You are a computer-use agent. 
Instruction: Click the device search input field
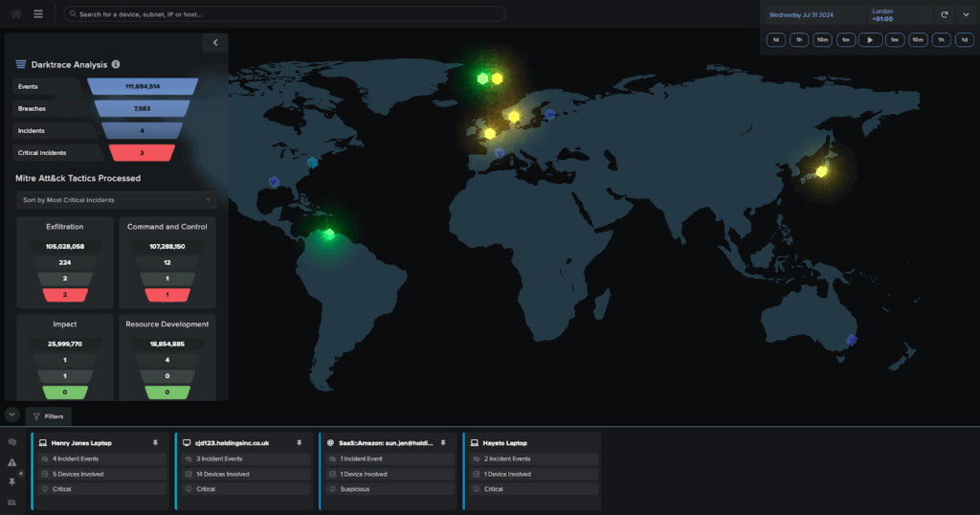coord(285,14)
